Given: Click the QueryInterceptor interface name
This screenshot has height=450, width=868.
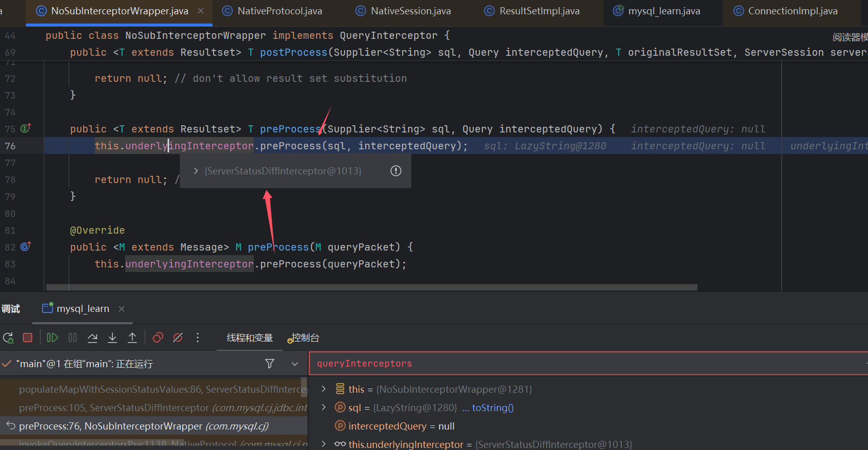Looking at the screenshot, I should pos(389,35).
